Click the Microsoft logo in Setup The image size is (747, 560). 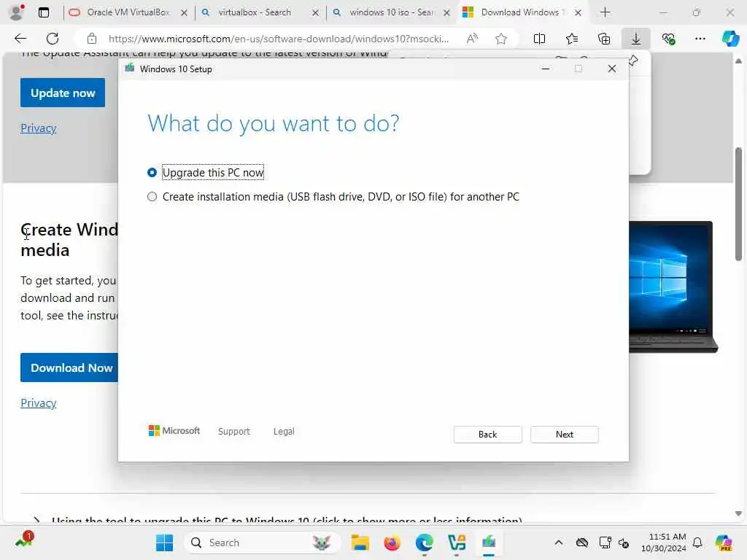[x=174, y=430]
